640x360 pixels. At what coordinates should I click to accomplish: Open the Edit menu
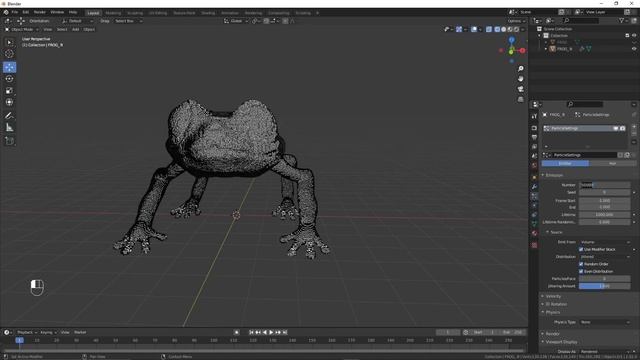pos(26,12)
